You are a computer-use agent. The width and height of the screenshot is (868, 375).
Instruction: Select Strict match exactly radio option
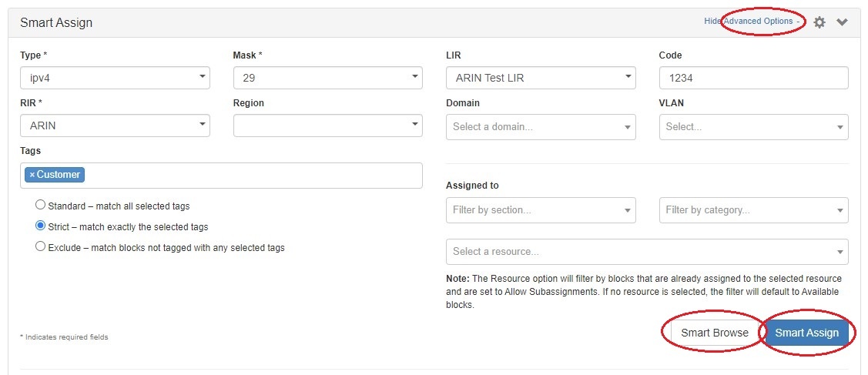40,226
